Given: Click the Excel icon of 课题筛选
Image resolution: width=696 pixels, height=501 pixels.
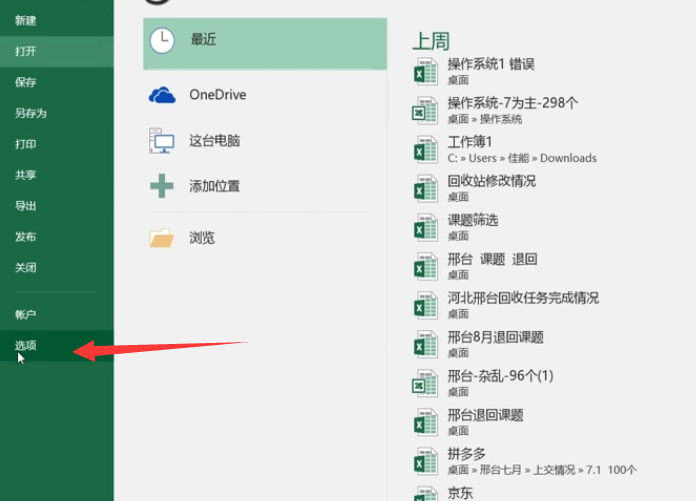Looking at the screenshot, I should coord(426,228).
